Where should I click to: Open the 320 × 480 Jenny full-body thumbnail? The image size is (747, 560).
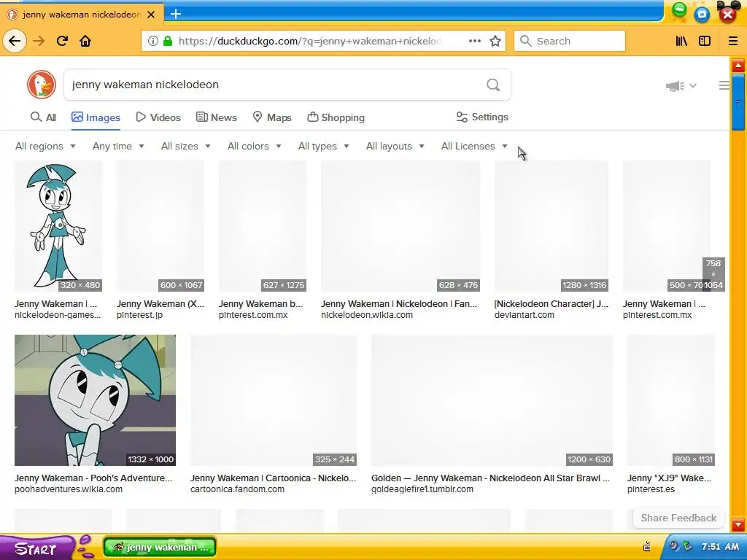tap(58, 226)
